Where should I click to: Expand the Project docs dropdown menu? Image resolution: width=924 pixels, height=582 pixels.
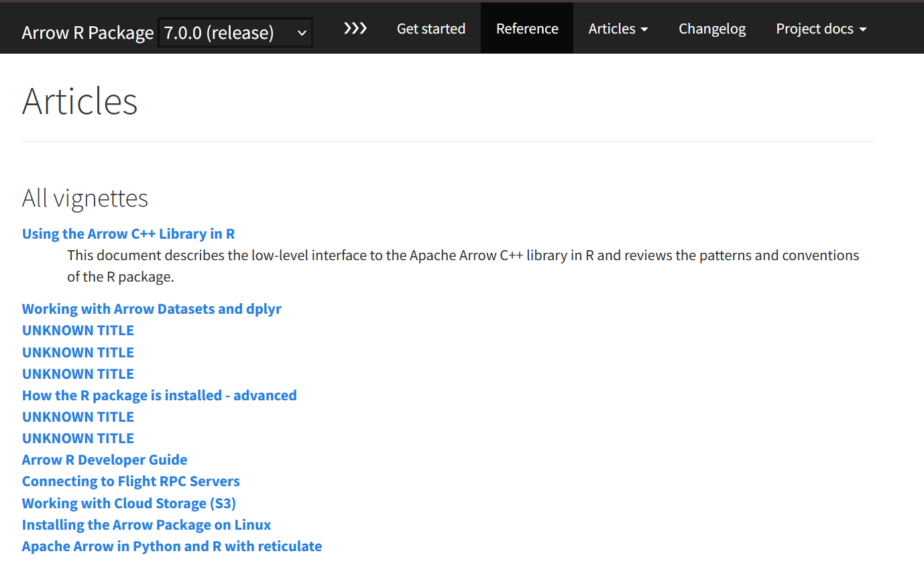point(821,28)
